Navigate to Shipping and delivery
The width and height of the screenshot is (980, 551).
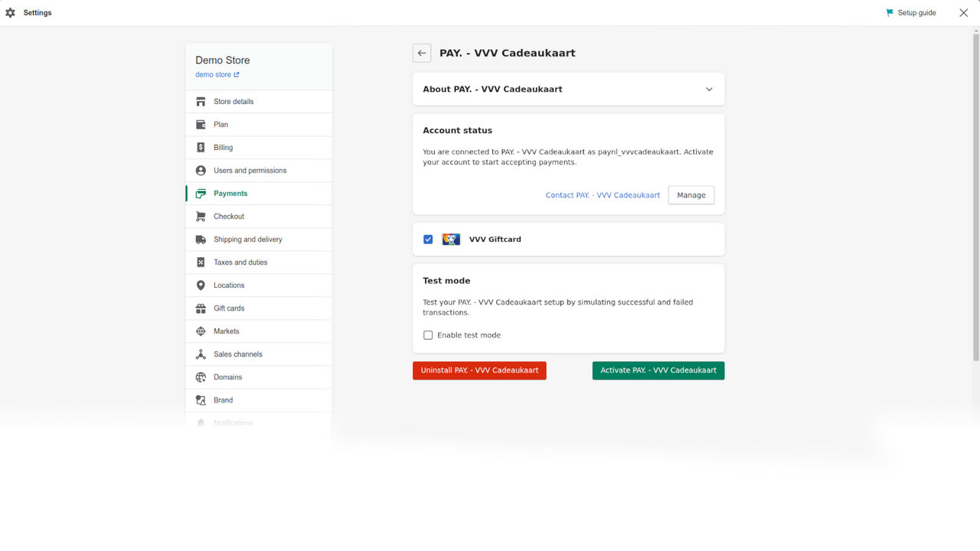click(x=259, y=240)
